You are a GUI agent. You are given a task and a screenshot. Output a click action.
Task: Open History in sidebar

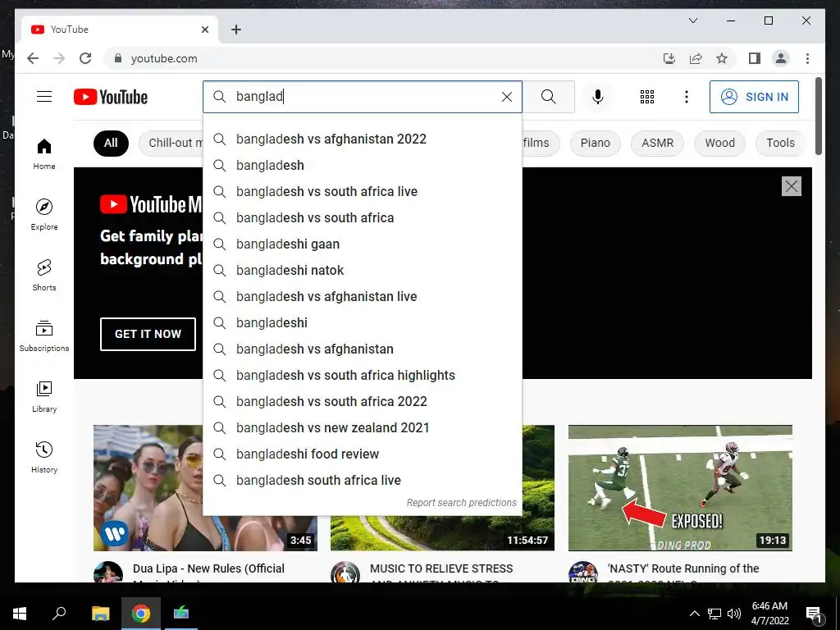point(44,457)
